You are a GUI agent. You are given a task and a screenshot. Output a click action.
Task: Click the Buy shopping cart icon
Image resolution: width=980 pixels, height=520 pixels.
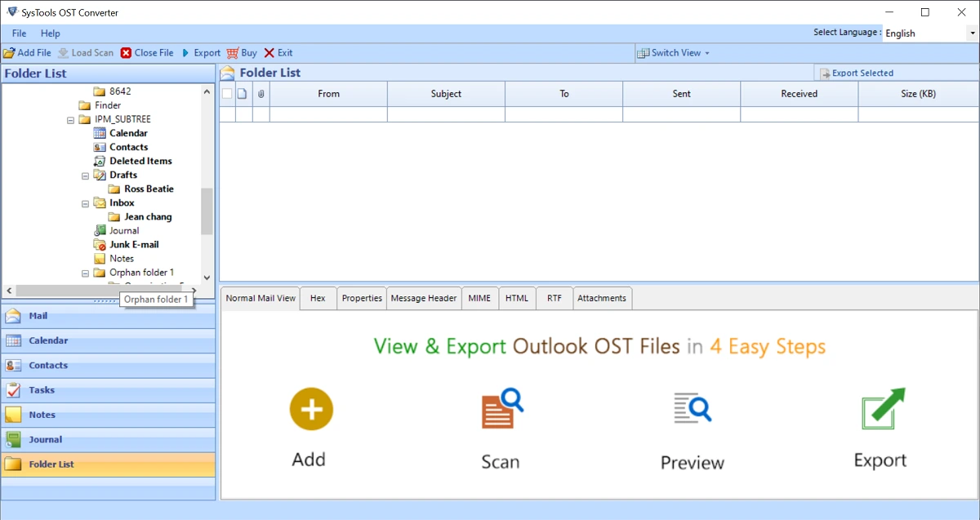coord(233,53)
